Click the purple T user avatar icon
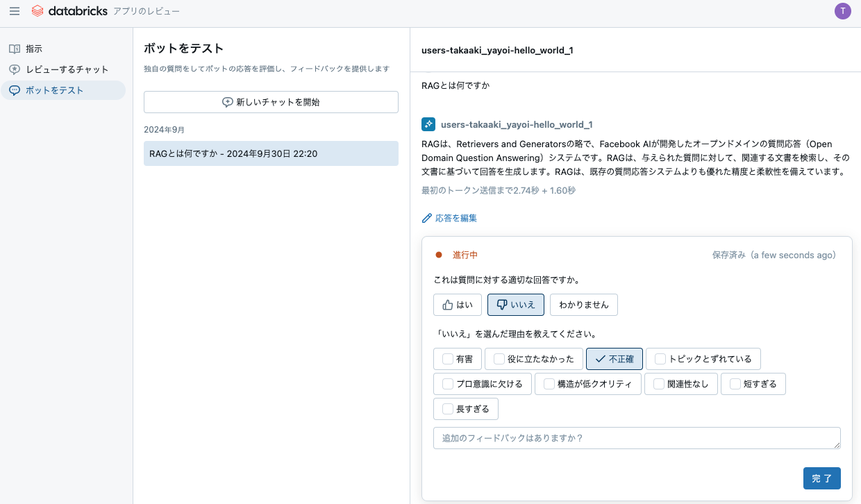This screenshot has width=861, height=504. (842, 11)
